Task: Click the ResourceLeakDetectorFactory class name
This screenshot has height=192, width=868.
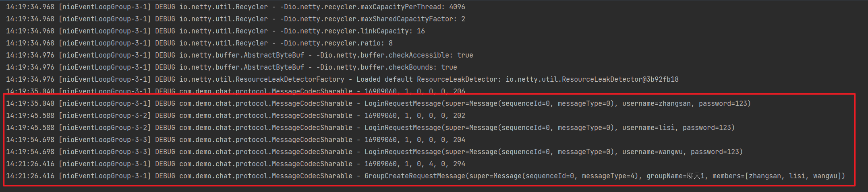Action: click(261, 79)
